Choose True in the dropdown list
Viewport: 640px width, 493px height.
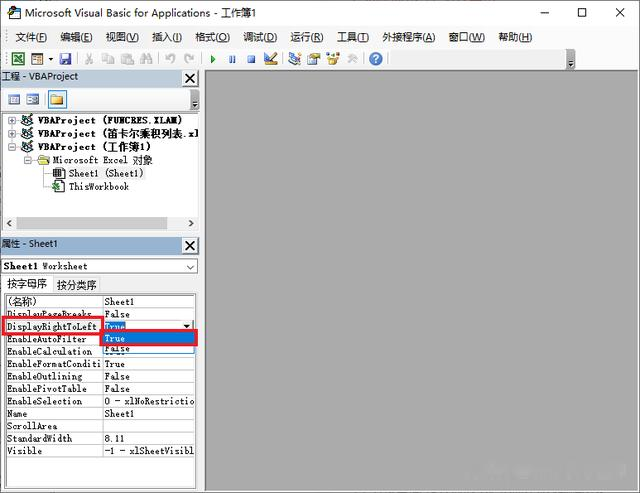[x=149, y=338]
